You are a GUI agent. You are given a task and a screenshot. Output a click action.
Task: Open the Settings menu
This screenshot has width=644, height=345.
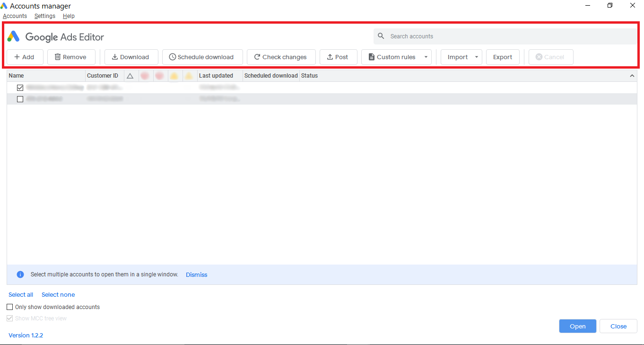coord(45,16)
